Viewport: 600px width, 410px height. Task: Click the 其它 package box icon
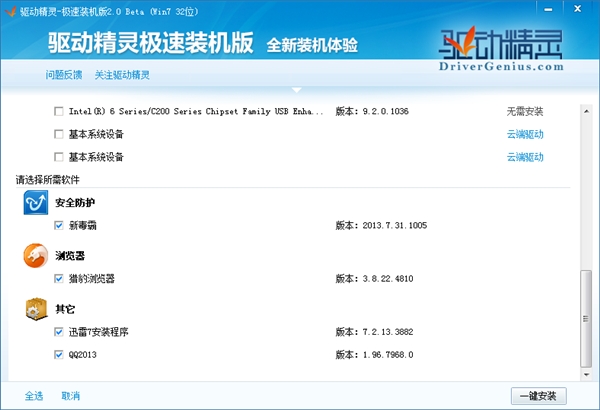[36, 309]
